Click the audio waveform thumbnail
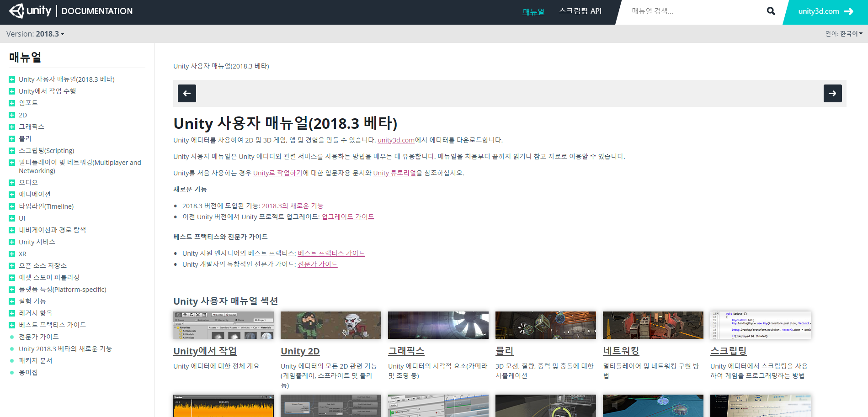Viewport: 868px width, 417px height. [x=224, y=406]
